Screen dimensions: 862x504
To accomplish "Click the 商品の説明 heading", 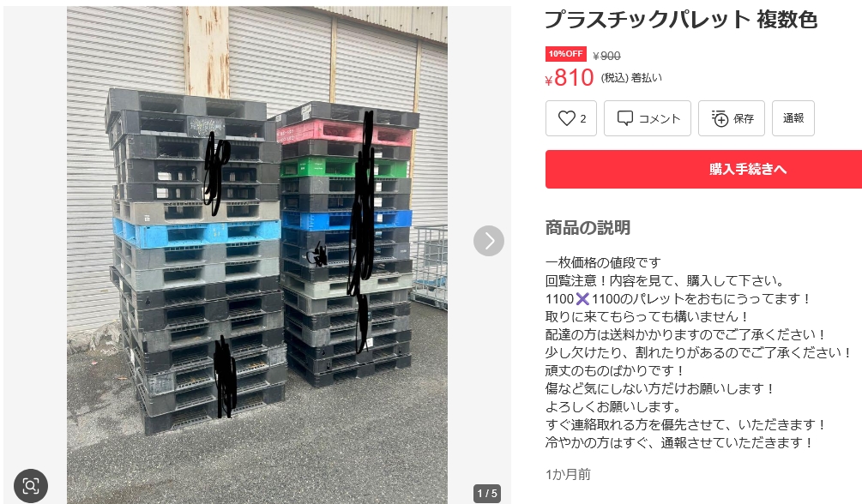I will coord(588,227).
